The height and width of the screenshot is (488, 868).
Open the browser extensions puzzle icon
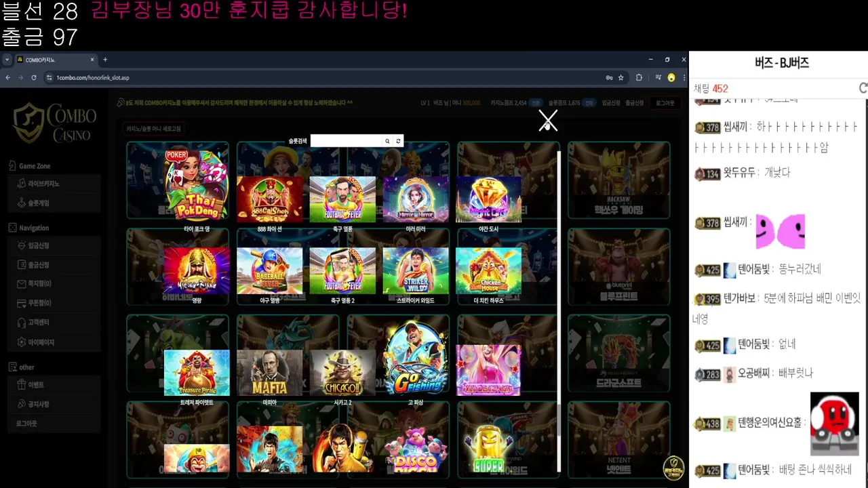coord(639,78)
